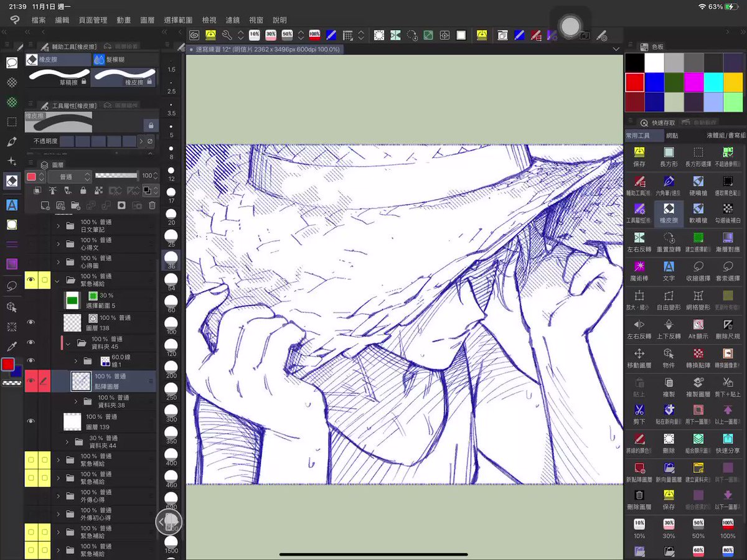Expand the 資料夾 44 folder
747x560 pixels.
68,442
